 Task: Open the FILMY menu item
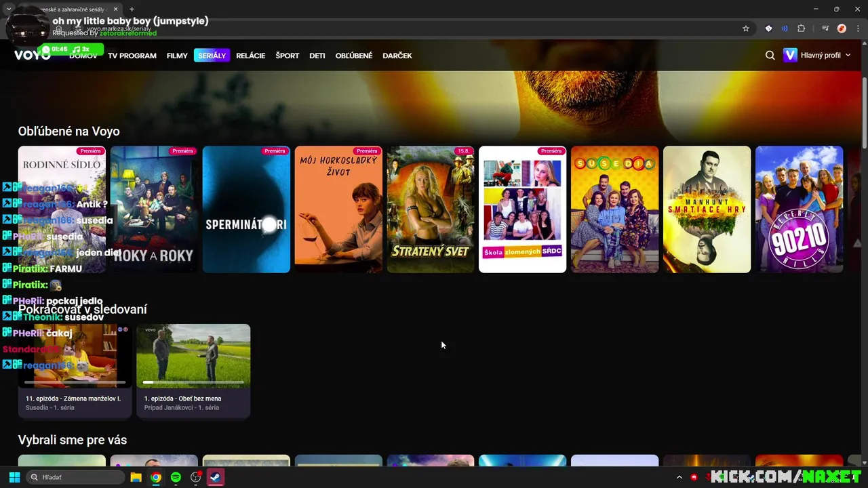(177, 56)
